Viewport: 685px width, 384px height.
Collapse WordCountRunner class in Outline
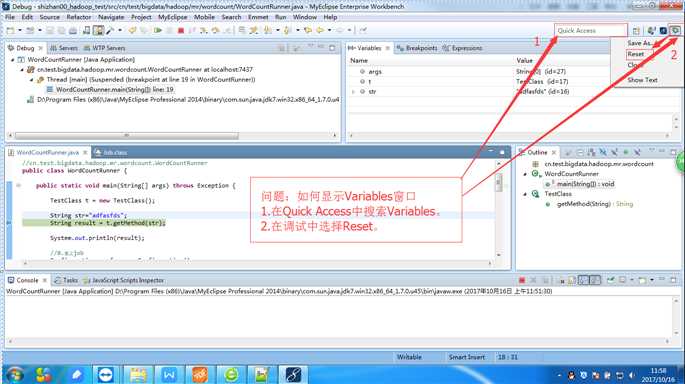point(526,174)
